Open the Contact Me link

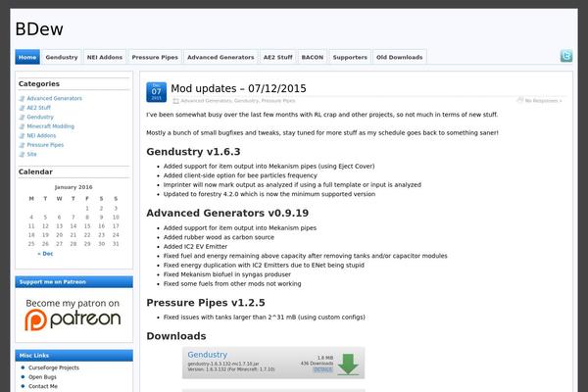pyautogui.click(x=43, y=386)
